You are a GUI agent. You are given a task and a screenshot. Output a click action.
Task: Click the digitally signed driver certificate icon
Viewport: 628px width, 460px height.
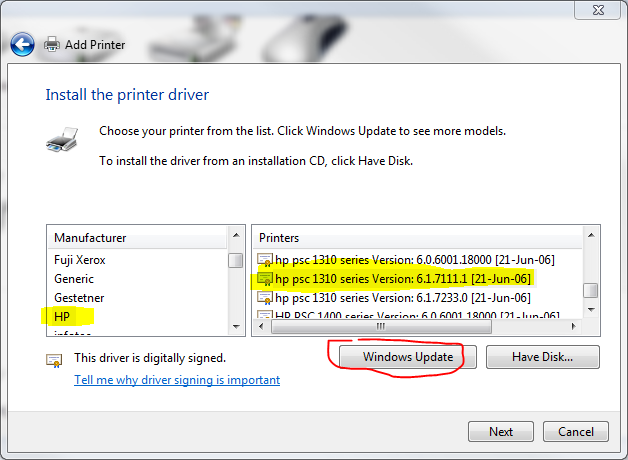54,360
